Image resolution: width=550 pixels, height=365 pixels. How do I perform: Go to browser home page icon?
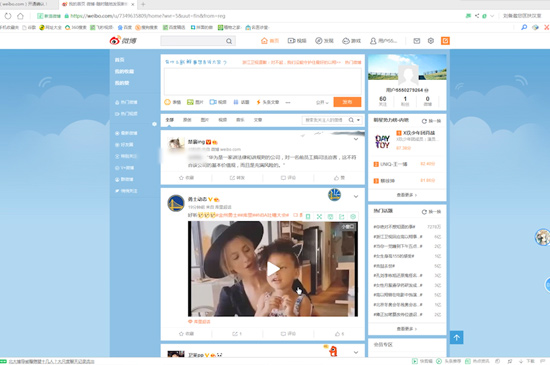pos(20,16)
